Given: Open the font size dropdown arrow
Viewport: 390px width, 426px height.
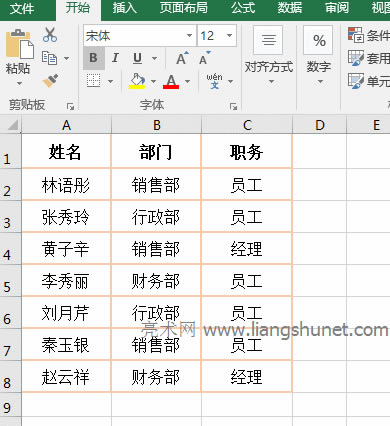Looking at the screenshot, I should 229,36.
